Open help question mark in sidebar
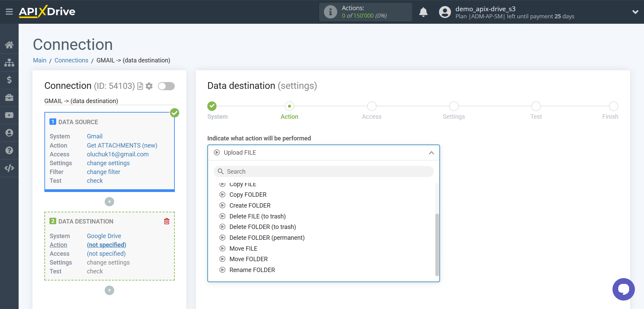644x309 pixels. 9,150
